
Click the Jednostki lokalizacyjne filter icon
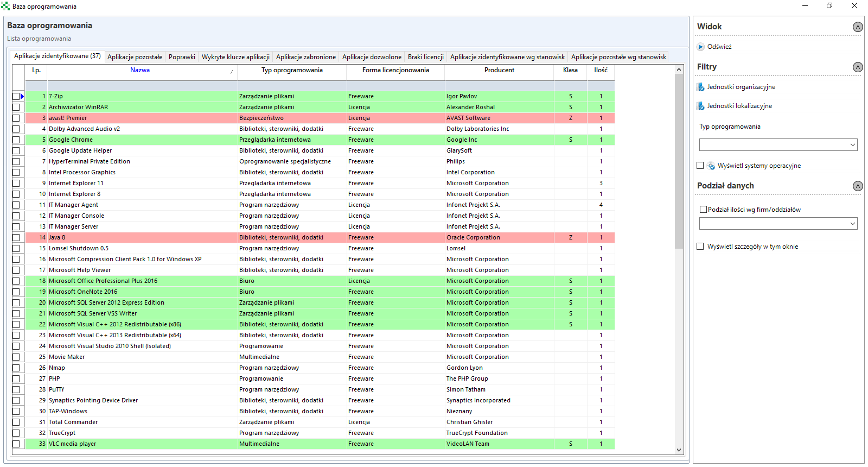[x=701, y=106]
